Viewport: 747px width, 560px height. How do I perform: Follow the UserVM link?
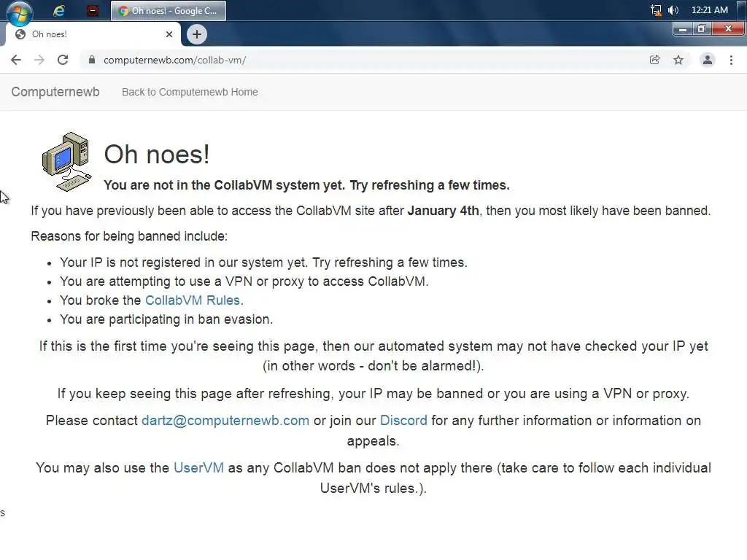click(x=198, y=467)
